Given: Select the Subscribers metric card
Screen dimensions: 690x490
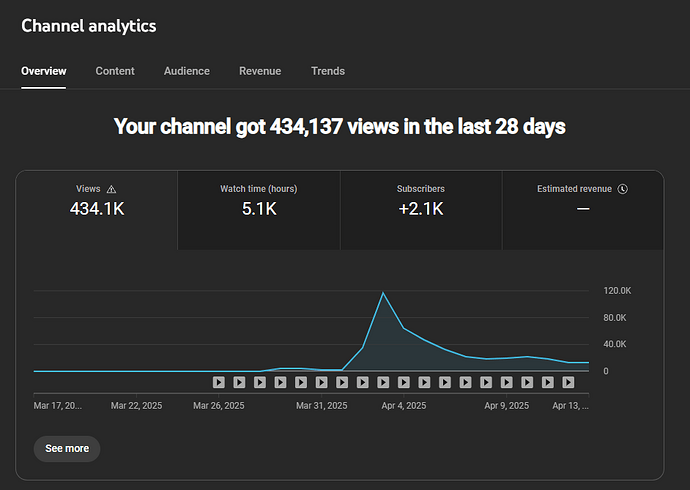Looking at the screenshot, I should pos(420,209).
